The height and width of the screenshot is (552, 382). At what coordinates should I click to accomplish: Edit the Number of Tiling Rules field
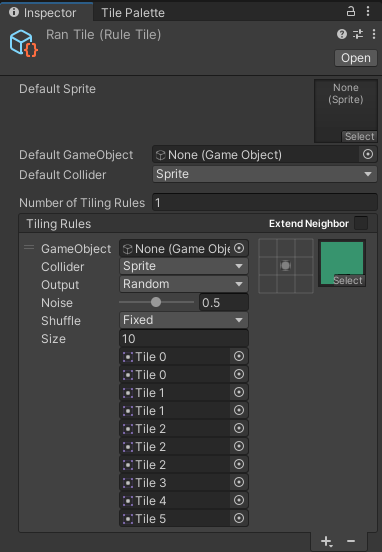point(265,203)
